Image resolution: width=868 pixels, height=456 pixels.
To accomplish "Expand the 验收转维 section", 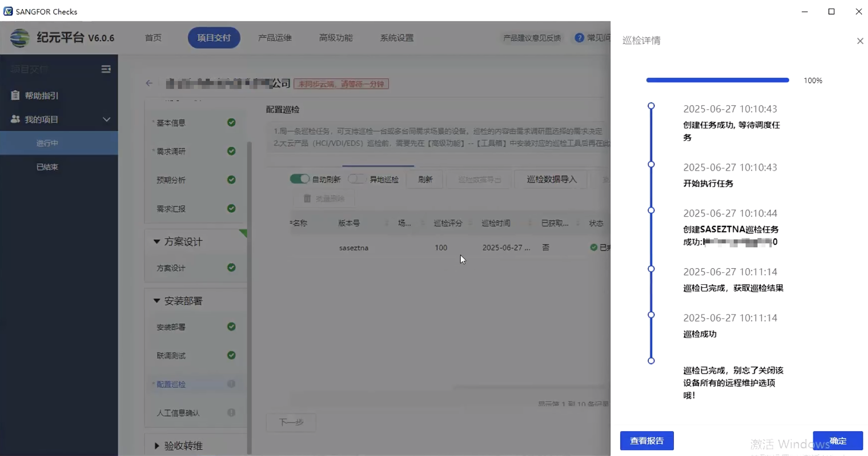I will [x=157, y=445].
